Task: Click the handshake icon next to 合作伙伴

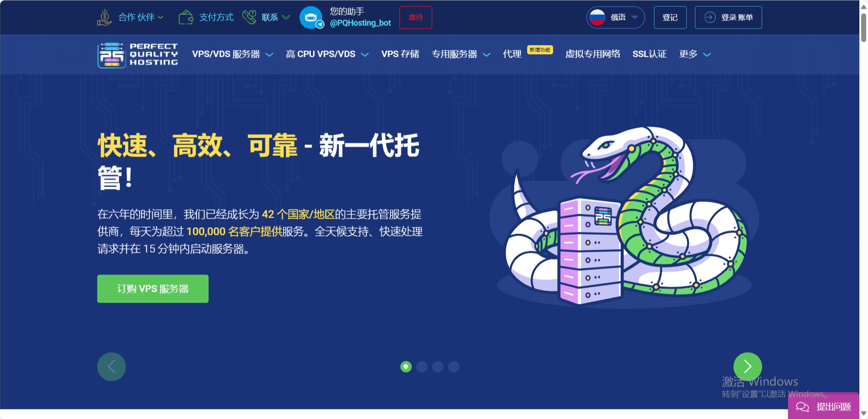Action: pyautogui.click(x=104, y=17)
